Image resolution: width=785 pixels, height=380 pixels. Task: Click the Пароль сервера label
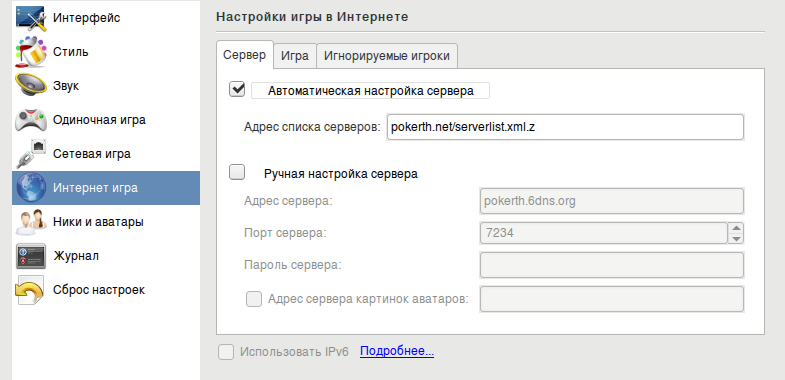(292, 265)
